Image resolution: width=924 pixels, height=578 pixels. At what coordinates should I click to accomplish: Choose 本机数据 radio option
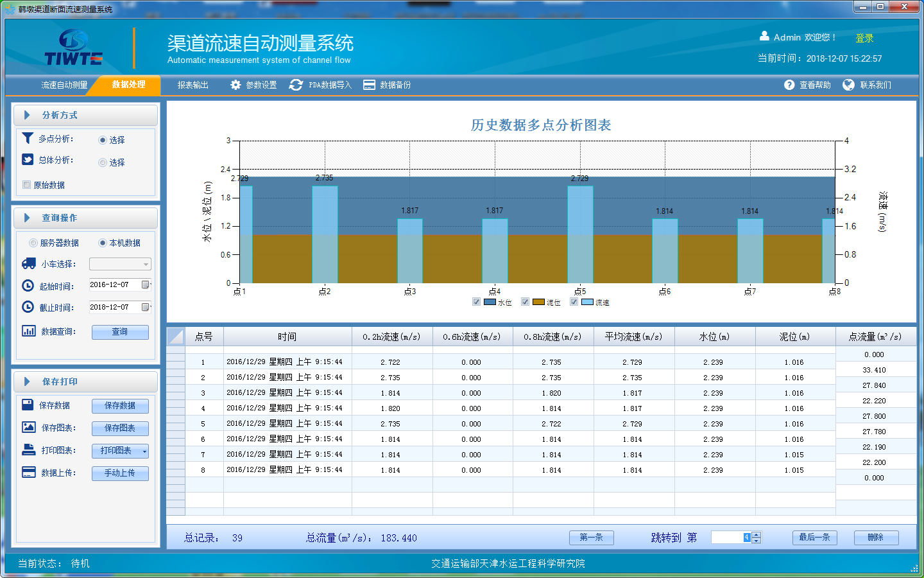point(103,243)
